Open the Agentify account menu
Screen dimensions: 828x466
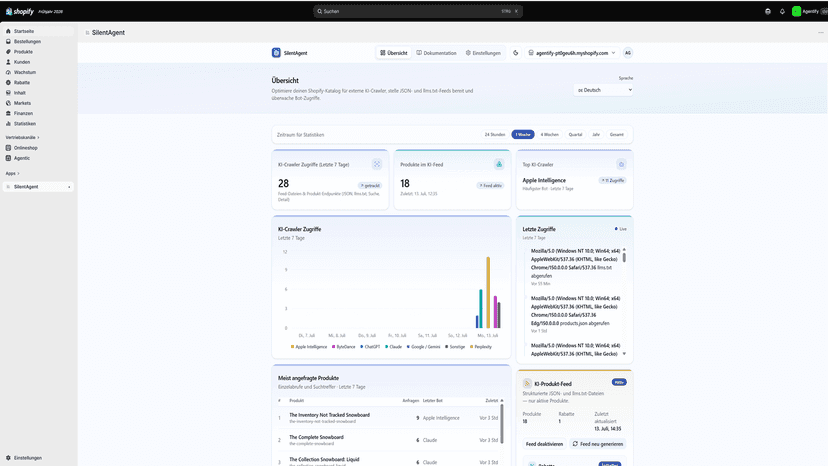tap(809, 11)
